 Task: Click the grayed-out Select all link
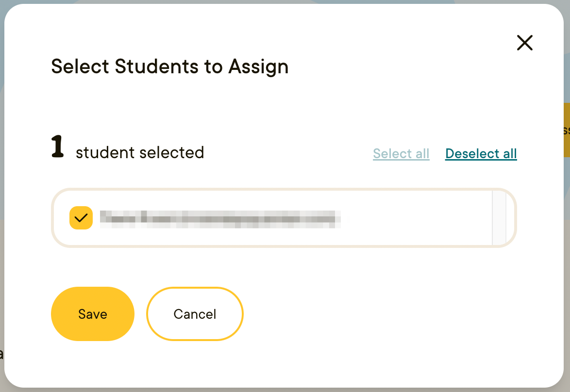(x=401, y=153)
